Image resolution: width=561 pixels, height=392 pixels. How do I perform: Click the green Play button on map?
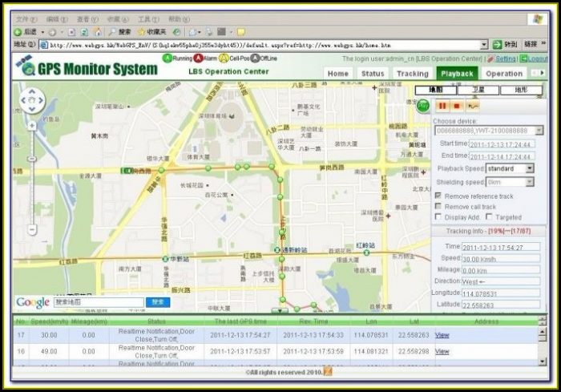(x=422, y=105)
